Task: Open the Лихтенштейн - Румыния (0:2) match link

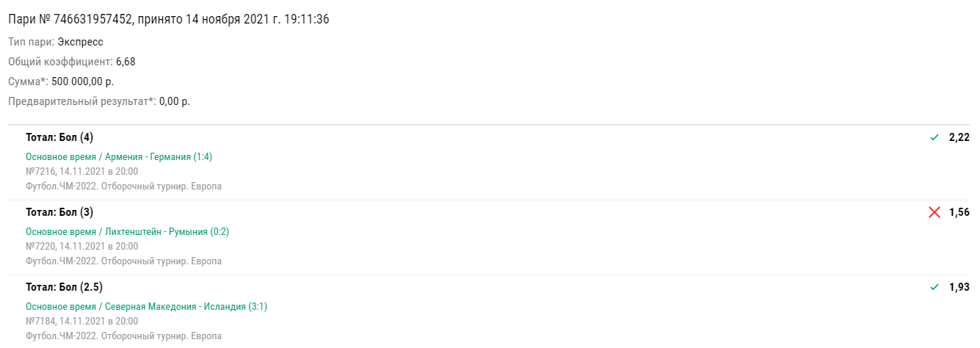Action: [x=128, y=231]
